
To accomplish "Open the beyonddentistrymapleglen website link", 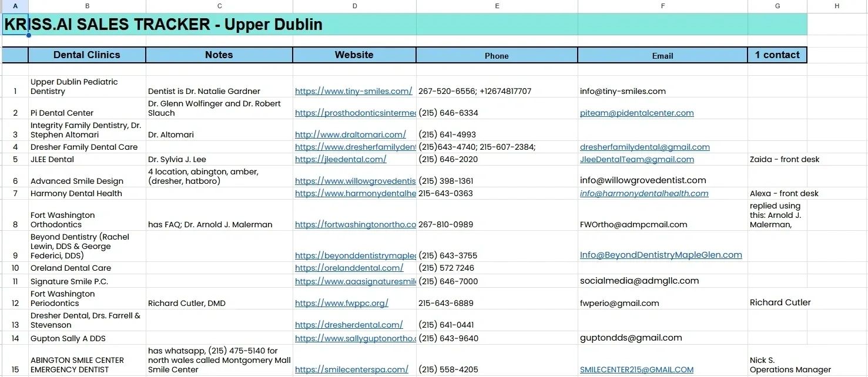I will [356, 256].
